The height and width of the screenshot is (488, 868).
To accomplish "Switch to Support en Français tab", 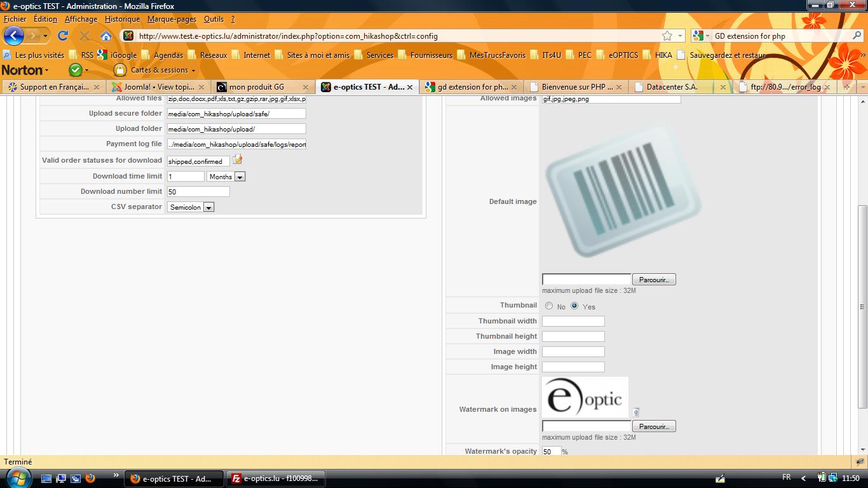I will pyautogui.click(x=53, y=87).
